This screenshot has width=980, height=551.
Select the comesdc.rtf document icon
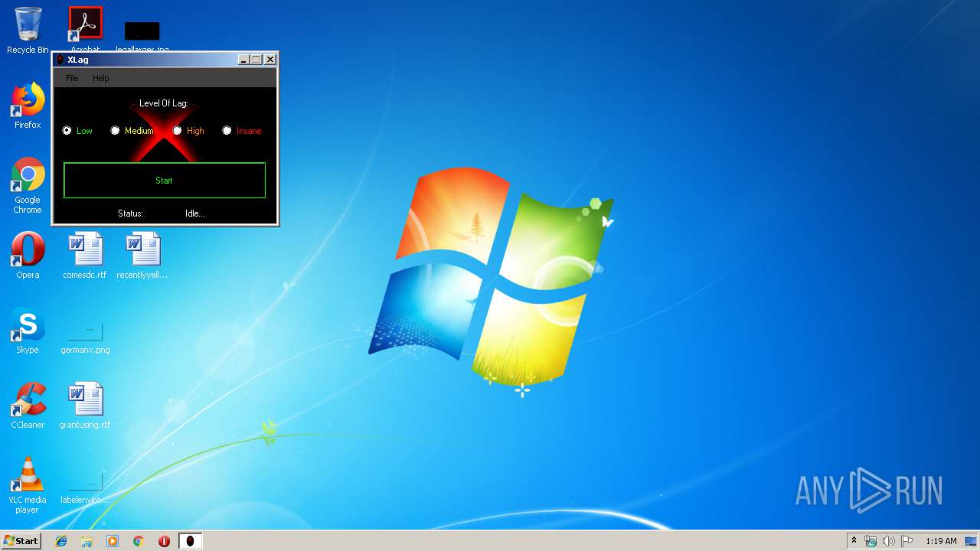(x=85, y=256)
